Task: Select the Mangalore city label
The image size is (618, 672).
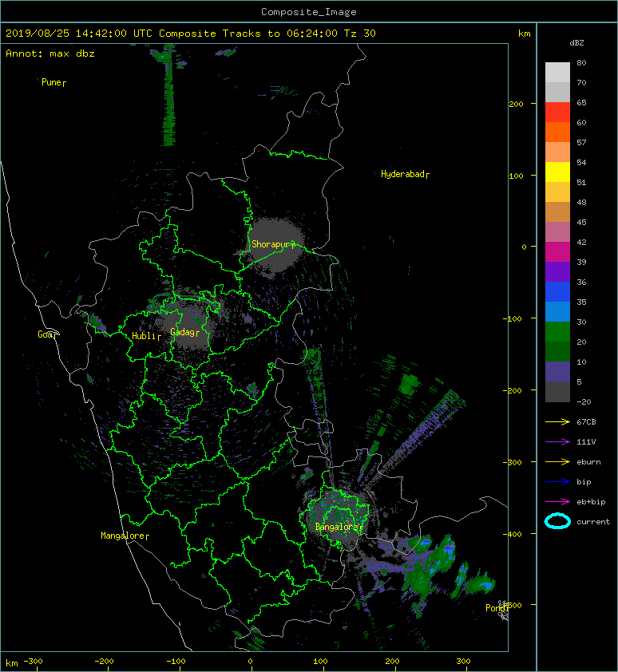Action: point(125,536)
